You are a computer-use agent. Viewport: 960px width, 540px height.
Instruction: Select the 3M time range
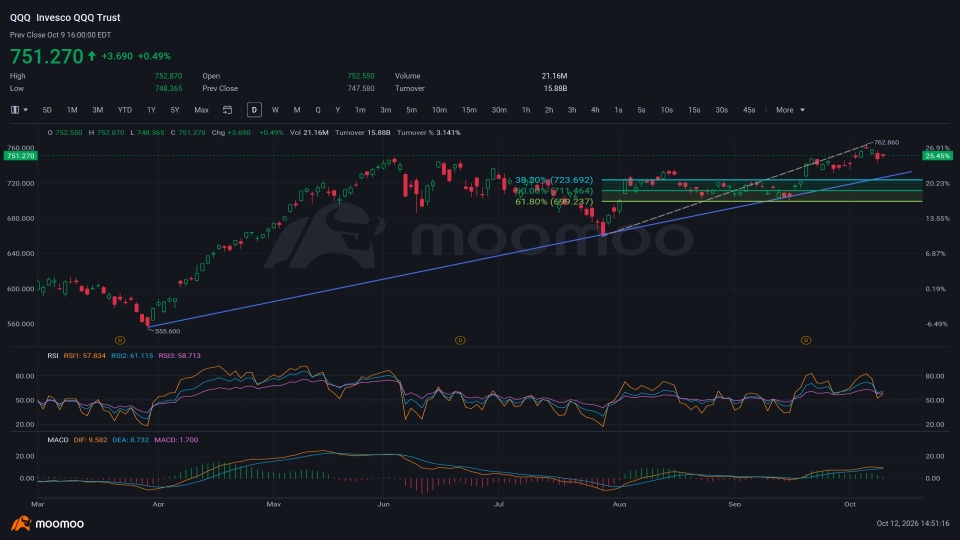click(x=97, y=110)
